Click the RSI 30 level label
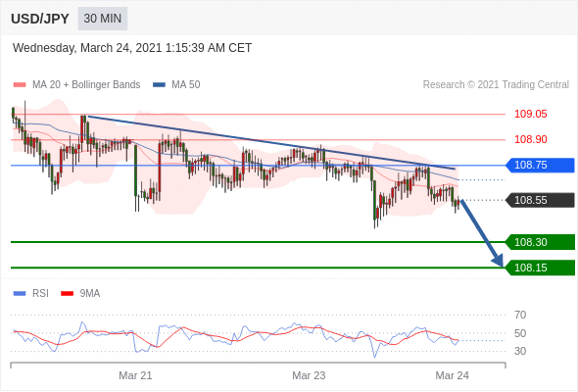 click(520, 351)
